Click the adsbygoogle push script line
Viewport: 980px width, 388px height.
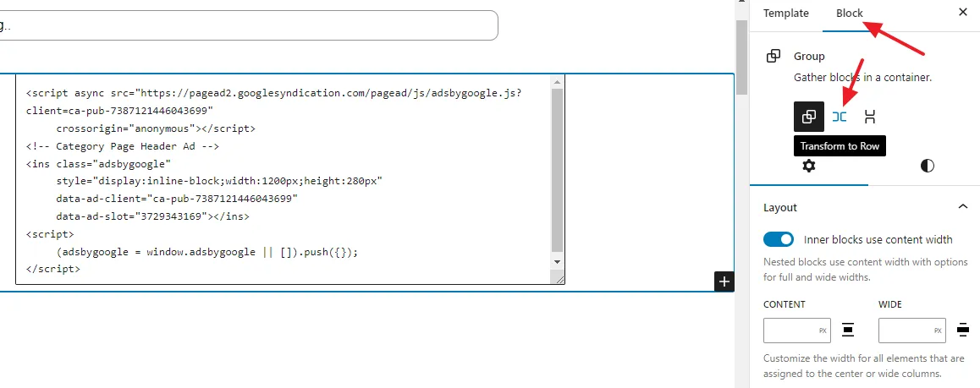click(206, 253)
